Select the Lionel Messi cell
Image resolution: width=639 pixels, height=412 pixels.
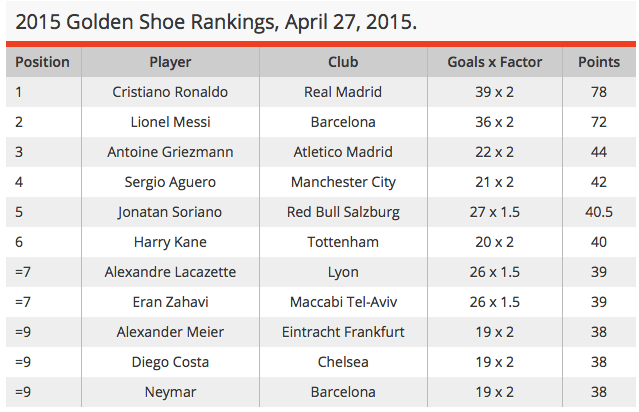[170, 122]
